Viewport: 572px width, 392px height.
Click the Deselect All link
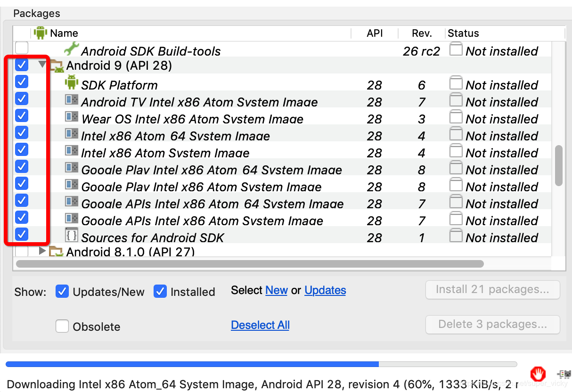click(260, 325)
